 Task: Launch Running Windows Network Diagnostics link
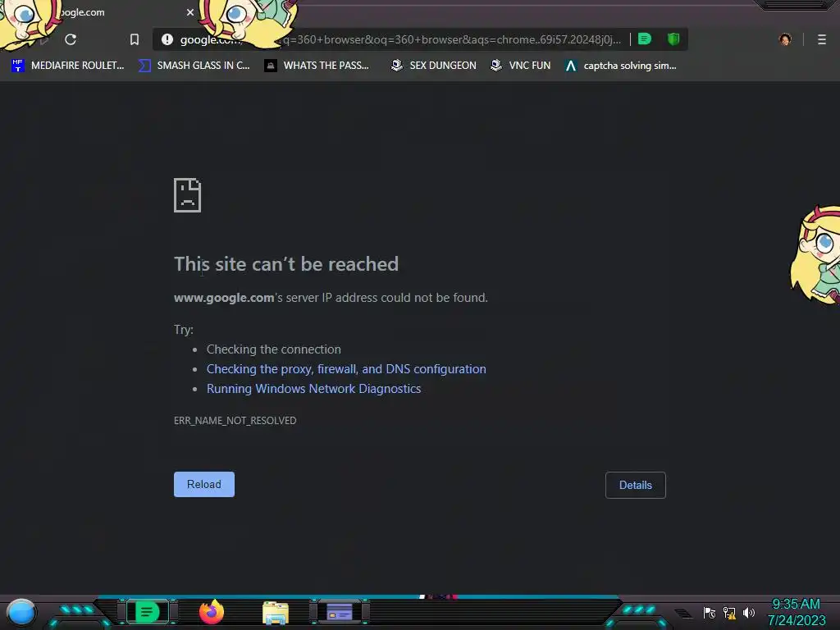[x=314, y=389]
